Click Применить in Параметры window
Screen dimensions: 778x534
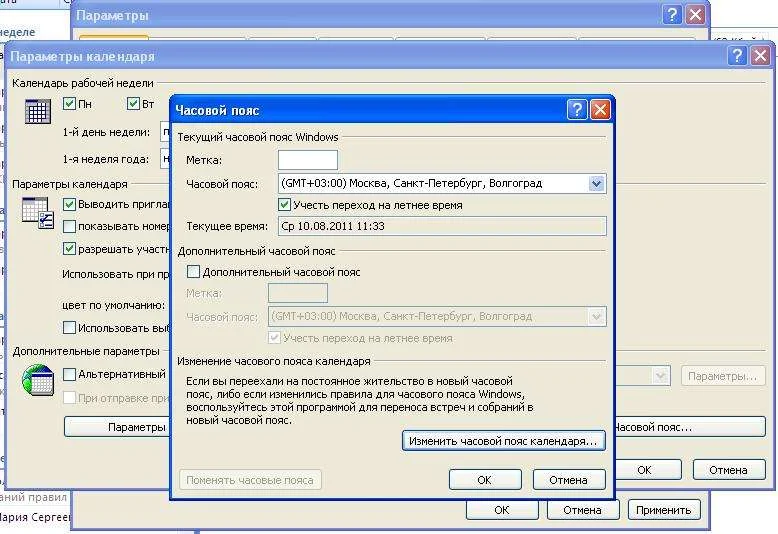click(664, 510)
